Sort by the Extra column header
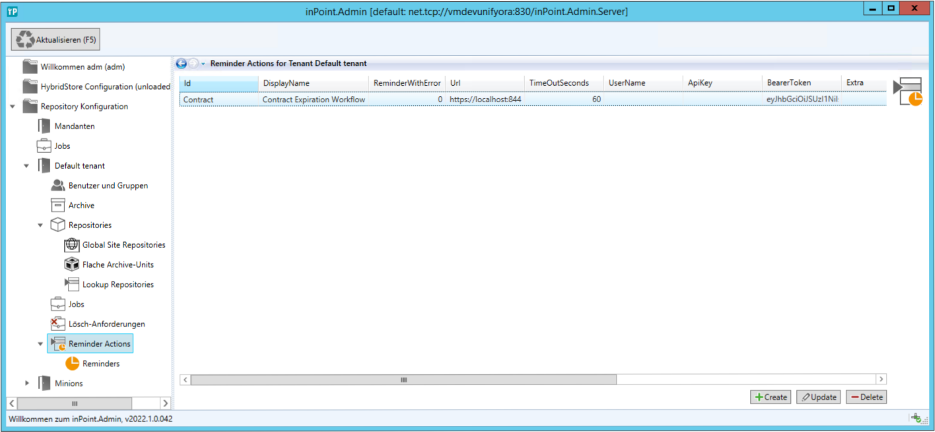 click(x=864, y=83)
